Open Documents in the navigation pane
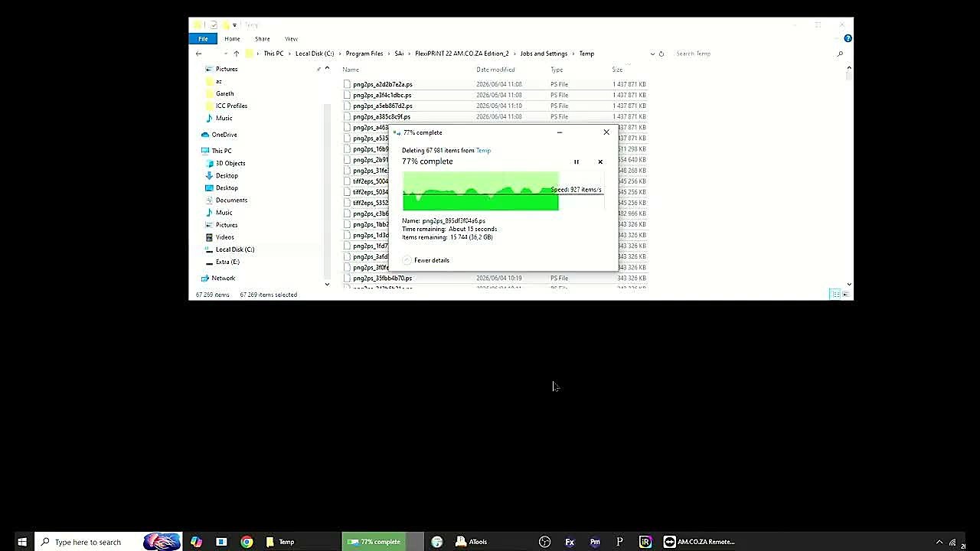This screenshot has width=980, height=551. (226, 201)
